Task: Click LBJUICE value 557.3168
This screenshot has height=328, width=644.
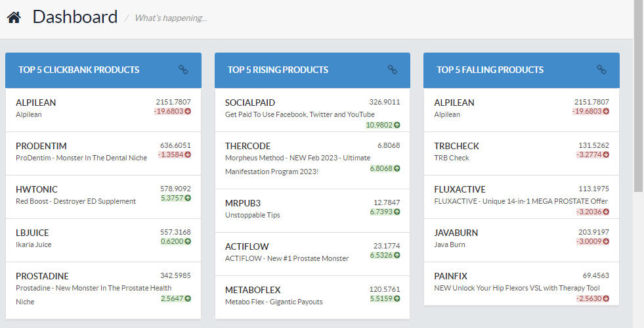Action: (175, 232)
